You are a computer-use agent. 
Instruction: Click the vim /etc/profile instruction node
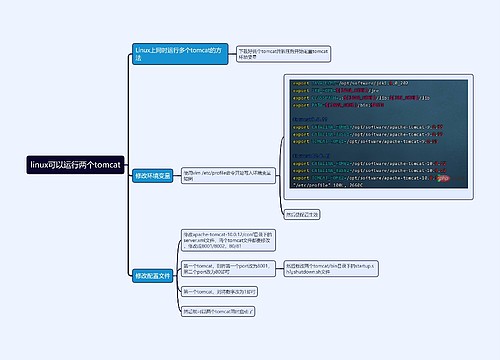click(228, 176)
